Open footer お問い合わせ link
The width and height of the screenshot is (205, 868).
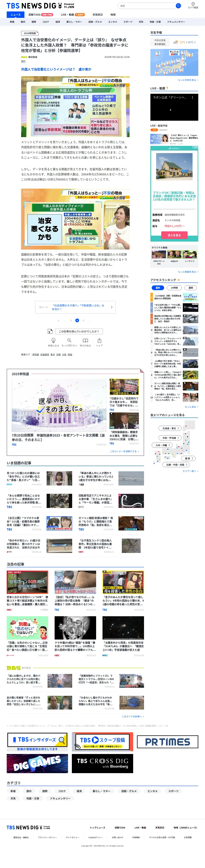(117, 837)
